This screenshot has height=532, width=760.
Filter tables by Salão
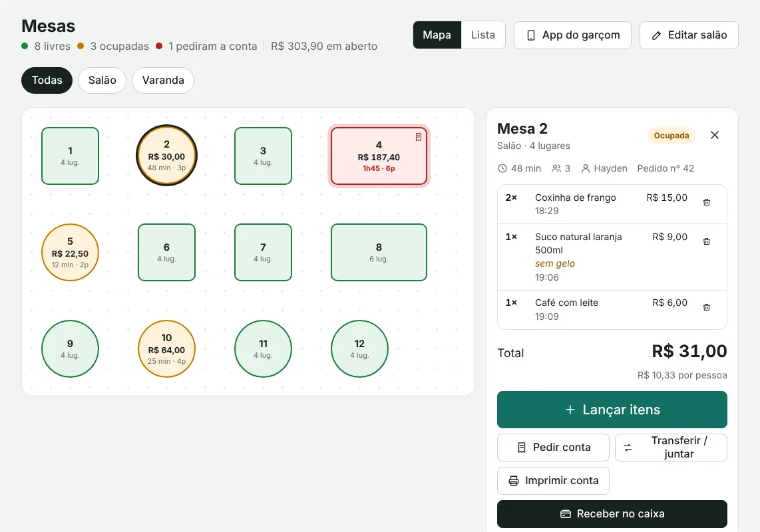tap(102, 80)
